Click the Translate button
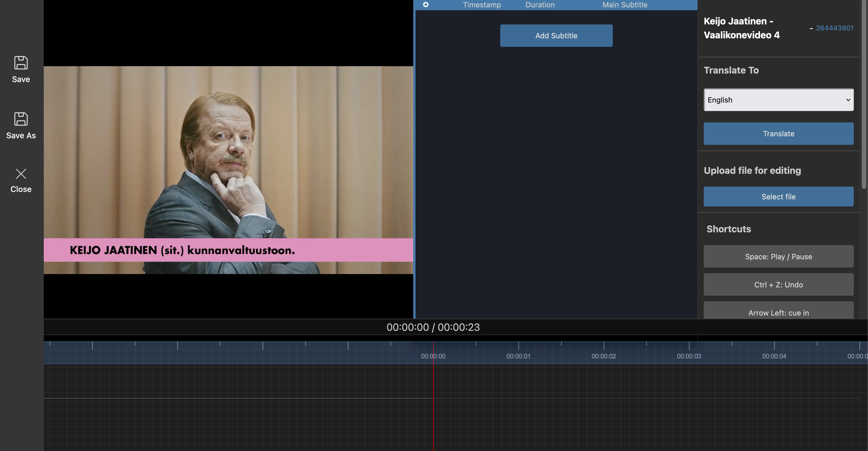 click(x=778, y=134)
